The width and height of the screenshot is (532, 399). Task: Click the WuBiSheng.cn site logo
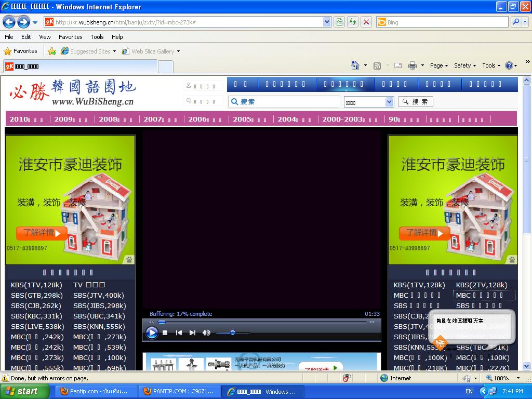pos(72,92)
